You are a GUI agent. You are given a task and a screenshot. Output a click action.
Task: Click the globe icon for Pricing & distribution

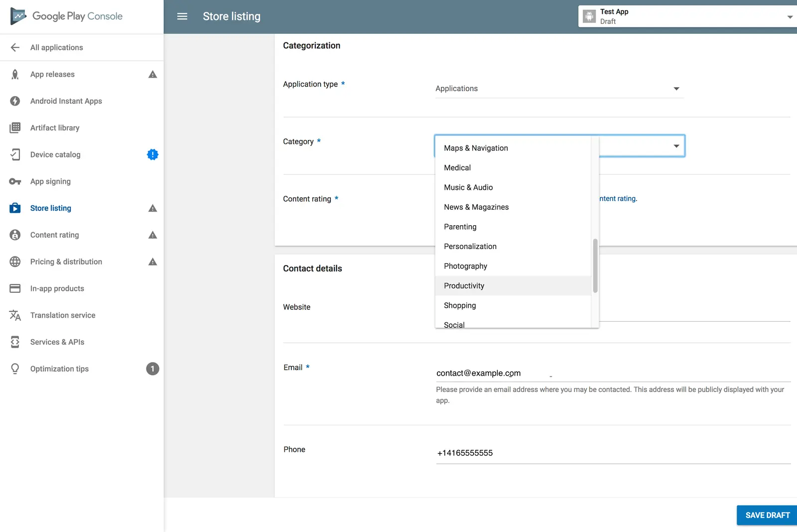pos(15,262)
